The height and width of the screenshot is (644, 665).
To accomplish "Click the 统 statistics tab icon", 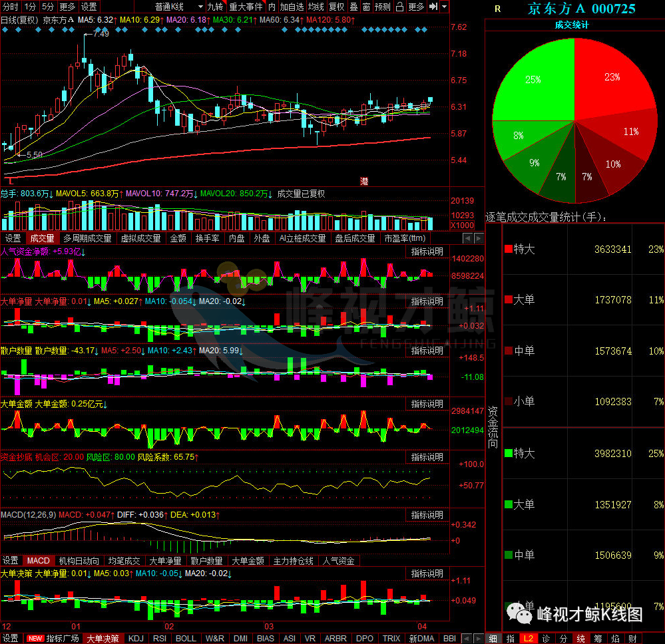I will [x=580, y=638].
